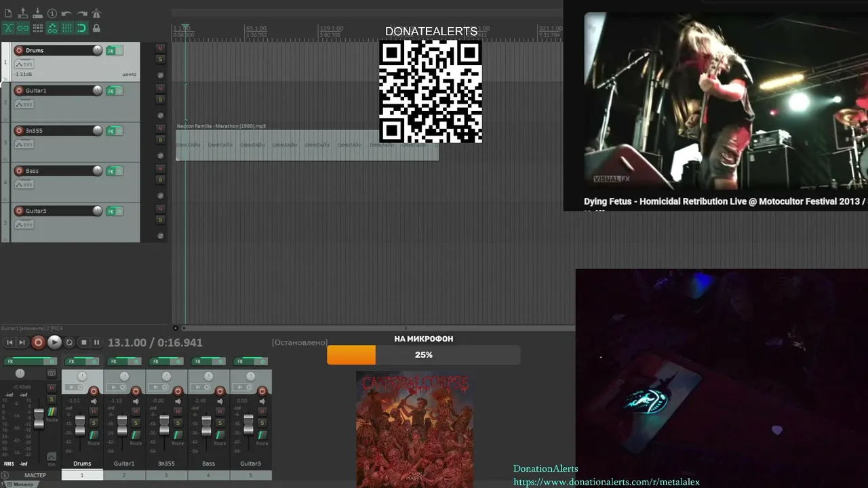Click the Save project icon
868x488 pixels.
[37, 14]
